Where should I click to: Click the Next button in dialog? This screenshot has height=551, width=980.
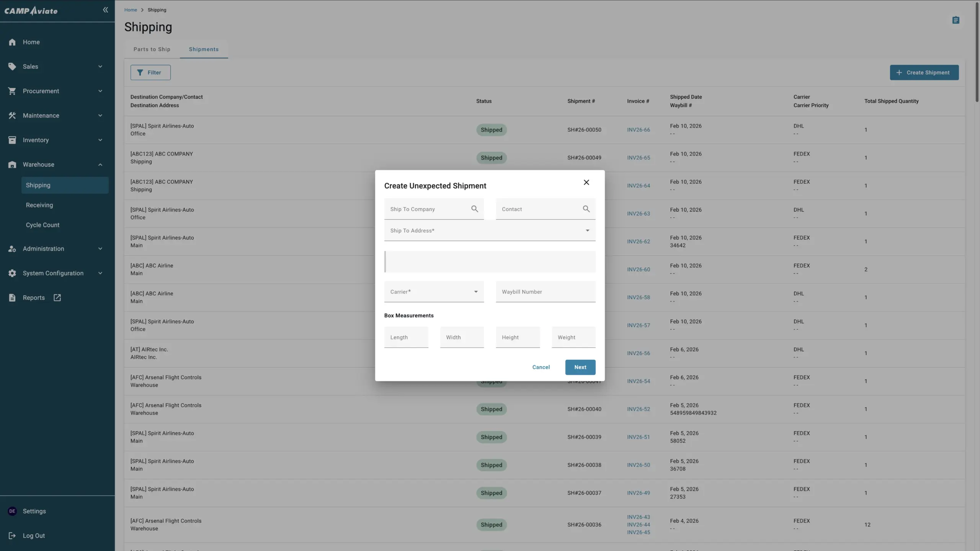(x=580, y=367)
